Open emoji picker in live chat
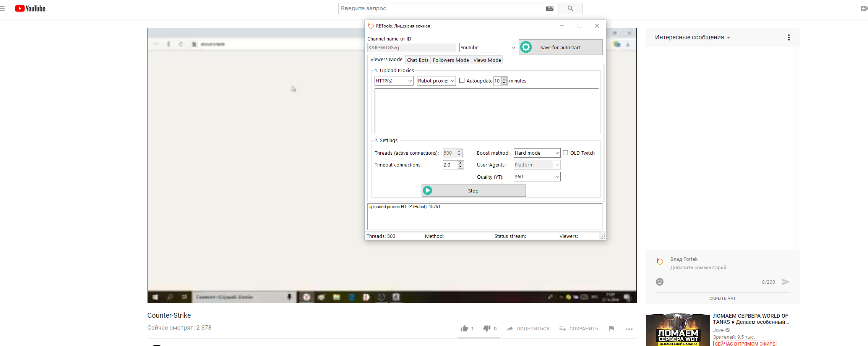868x346 pixels. [660, 282]
